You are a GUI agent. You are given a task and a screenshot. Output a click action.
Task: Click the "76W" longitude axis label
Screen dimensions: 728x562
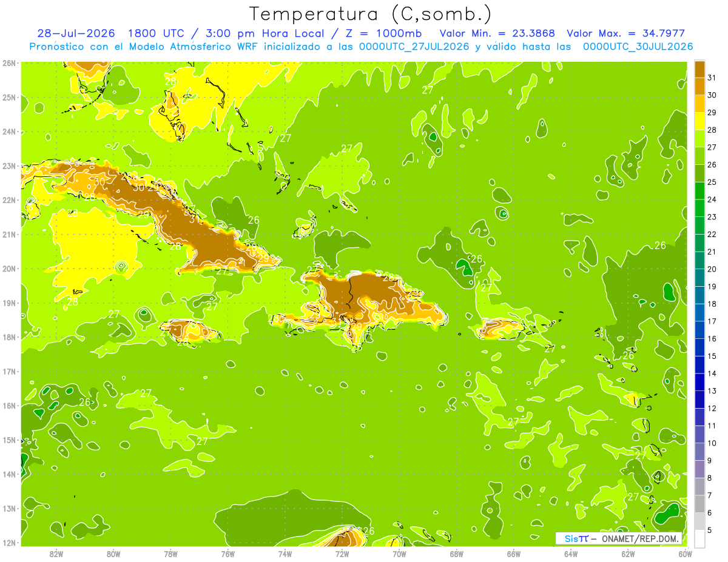tap(227, 554)
